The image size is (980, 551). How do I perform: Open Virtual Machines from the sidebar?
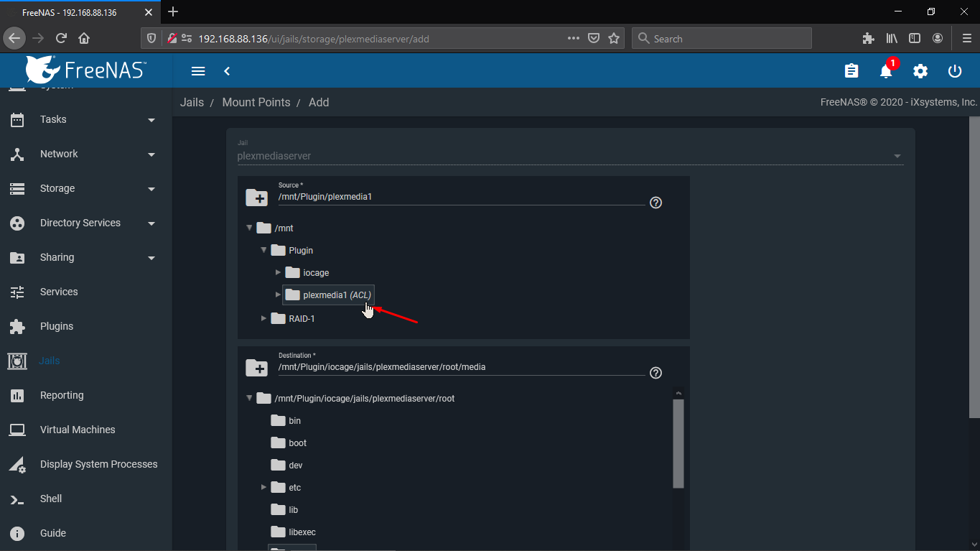coord(78,430)
